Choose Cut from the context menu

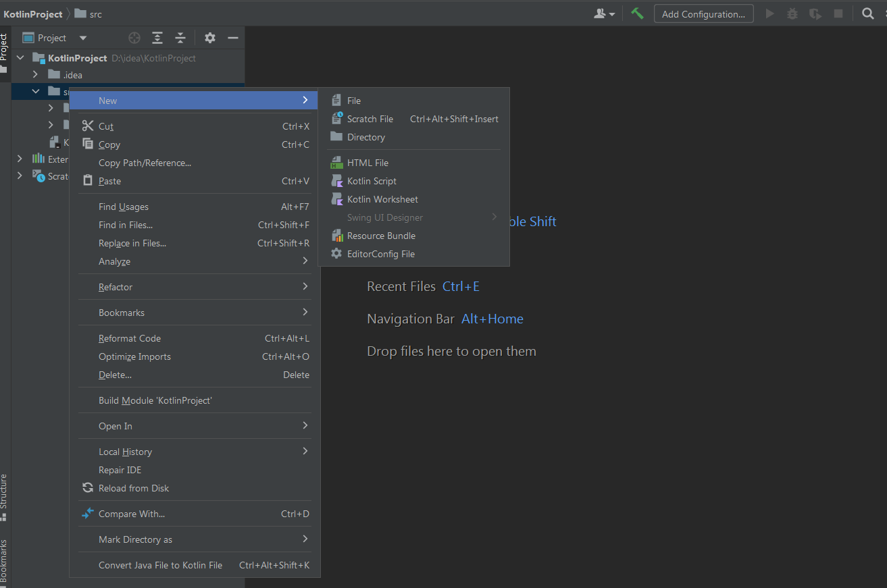click(195, 126)
